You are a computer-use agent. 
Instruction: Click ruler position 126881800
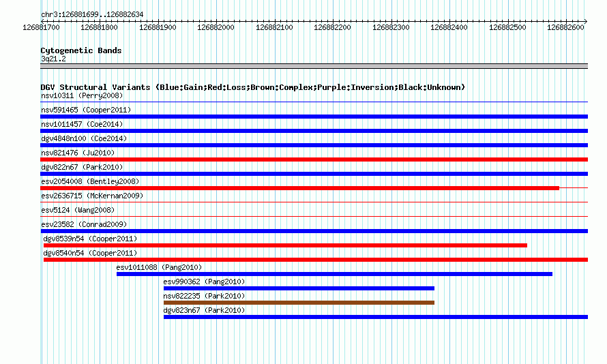point(99,27)
